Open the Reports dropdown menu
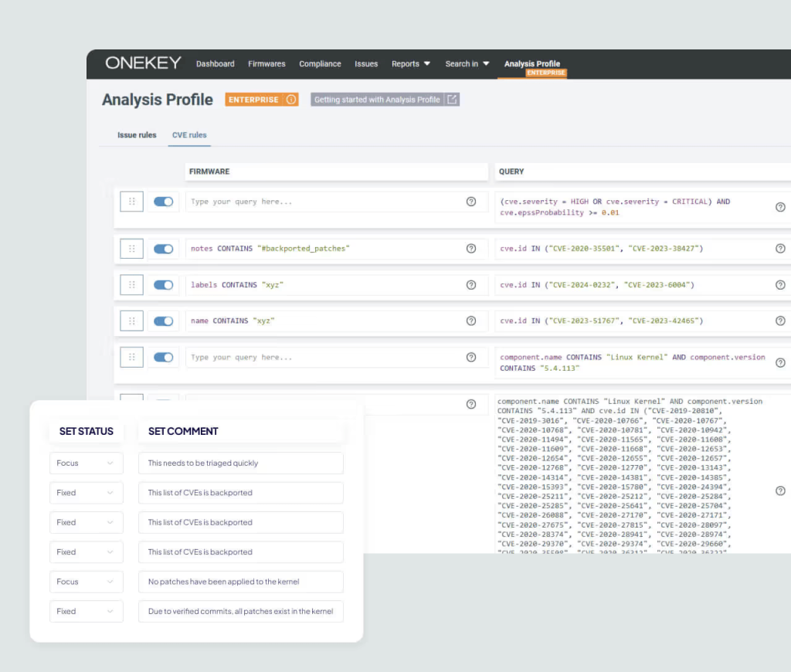Viewport: 791px width, 672px height. (x=410, y=64)
